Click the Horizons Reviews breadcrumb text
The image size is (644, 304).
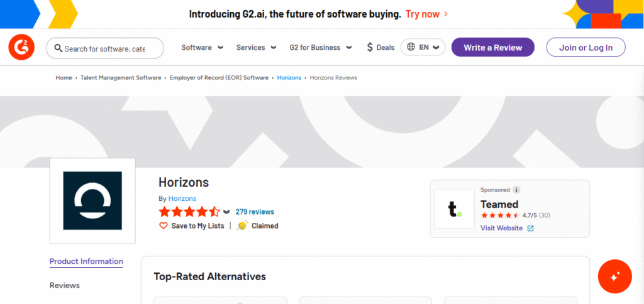point(333,77)
